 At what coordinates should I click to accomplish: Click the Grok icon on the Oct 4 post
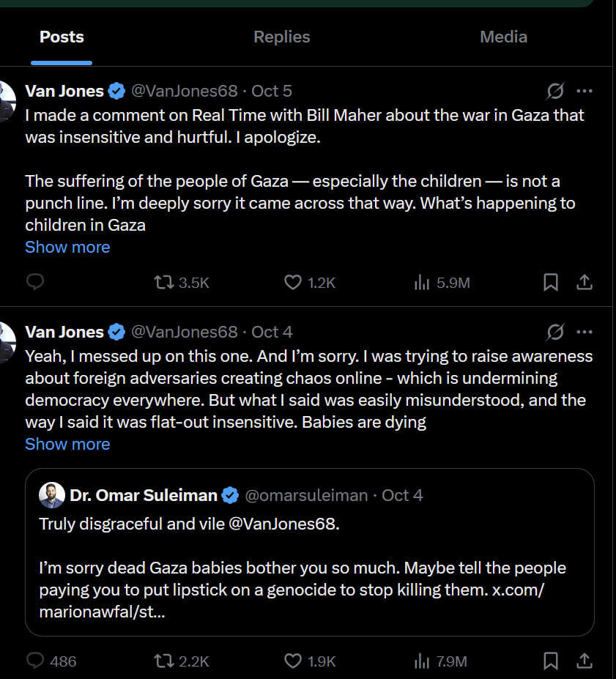[555, 333]
